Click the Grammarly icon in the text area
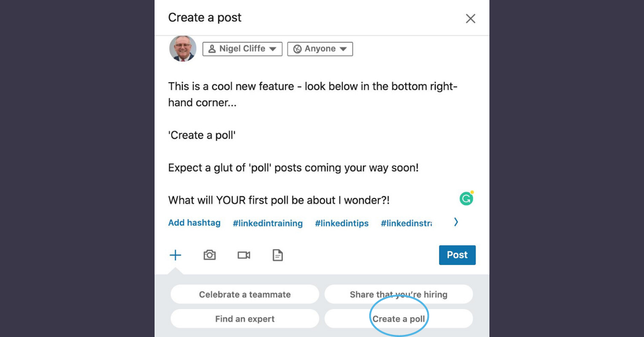 pyautogui.click(x=466, y=198)
